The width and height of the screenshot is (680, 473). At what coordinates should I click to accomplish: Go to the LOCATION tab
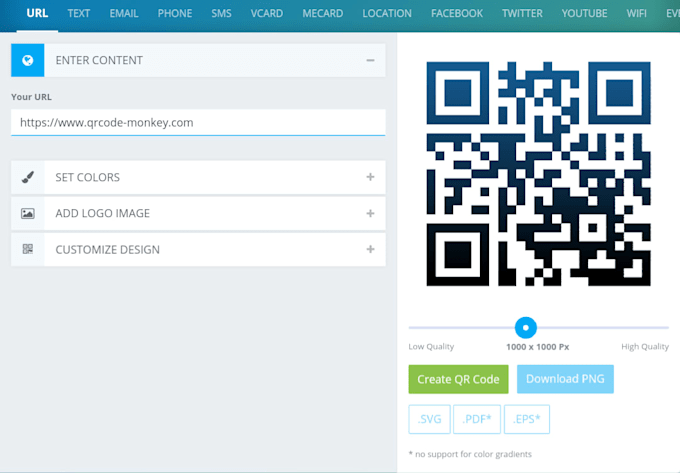coord(387,13)
